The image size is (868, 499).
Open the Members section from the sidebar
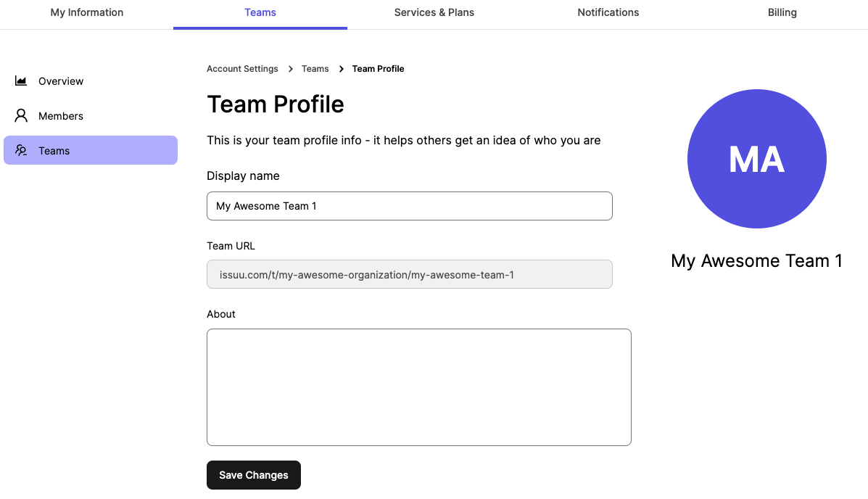[x=61, y=115]
